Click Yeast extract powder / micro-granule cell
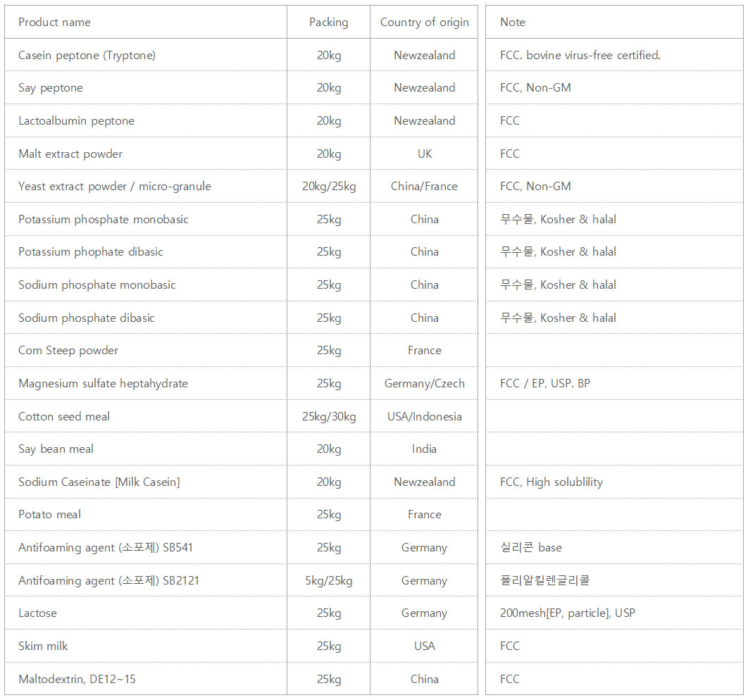Image resolution: width=748 pixels, height=700 pixels. point(115,187)
